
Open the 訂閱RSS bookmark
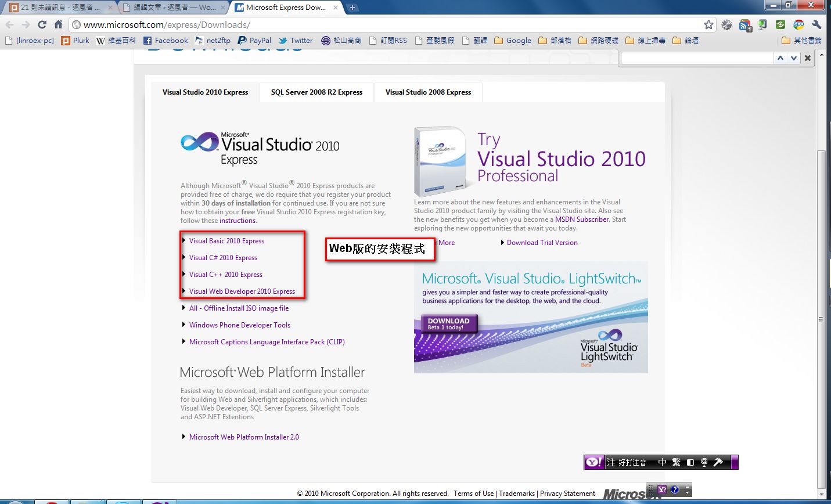(x=388, y=40)
